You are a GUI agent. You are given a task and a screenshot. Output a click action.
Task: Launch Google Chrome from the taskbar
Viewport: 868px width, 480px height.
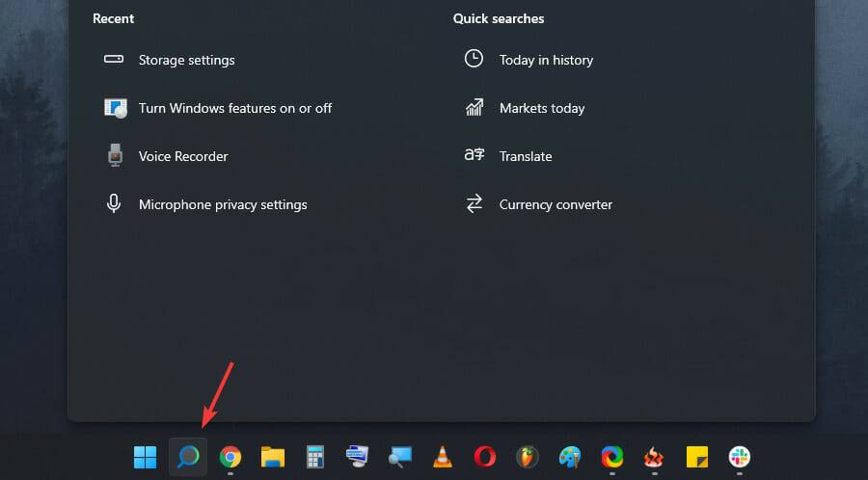[231, 457]
